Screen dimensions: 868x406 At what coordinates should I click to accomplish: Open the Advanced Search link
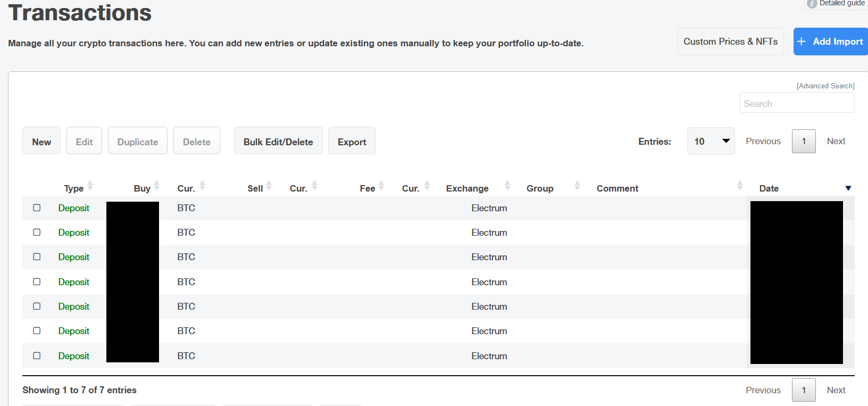click(825, 86)
